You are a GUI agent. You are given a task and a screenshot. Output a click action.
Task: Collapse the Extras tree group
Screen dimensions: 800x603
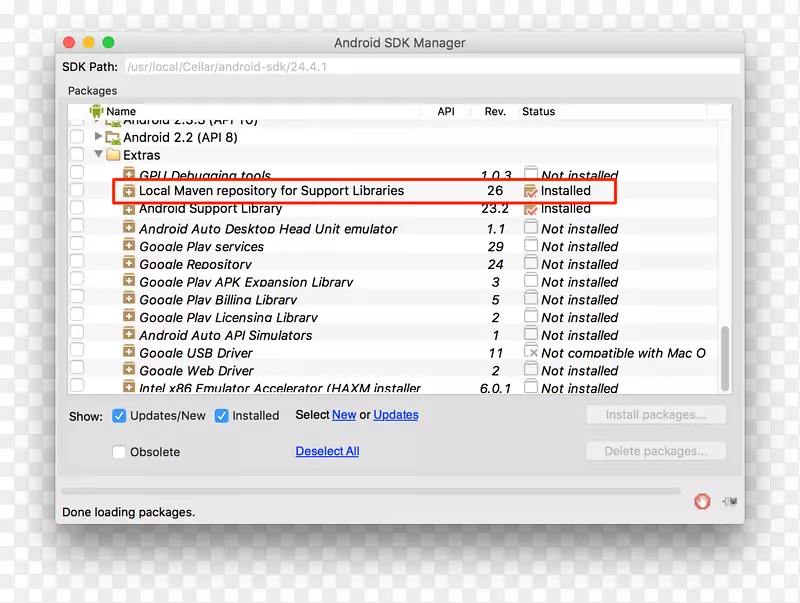click(98, 155)
